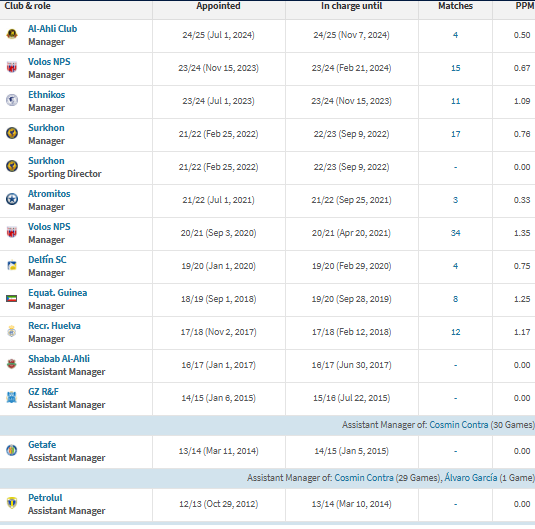Click the 34 matches link for Volos NPS

(x=456, y=233)
